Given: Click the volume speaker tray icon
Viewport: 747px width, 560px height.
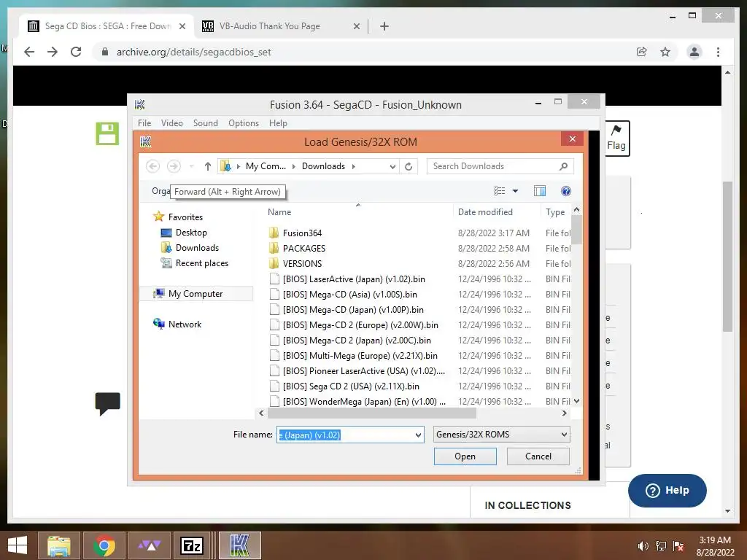Looking at the screenshot, I should (x=643, y=546).
